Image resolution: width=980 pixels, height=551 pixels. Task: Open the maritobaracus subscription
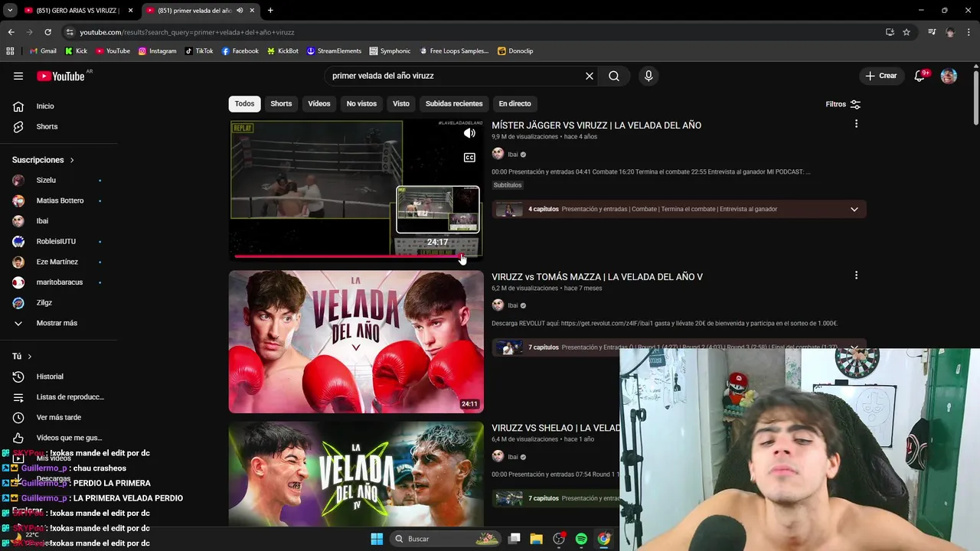click(58, 282)
